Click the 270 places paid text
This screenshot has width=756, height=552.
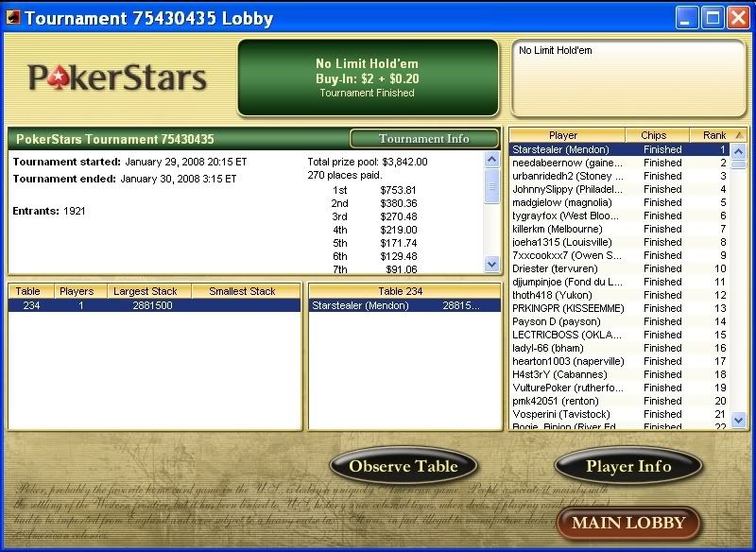point(345,176)
